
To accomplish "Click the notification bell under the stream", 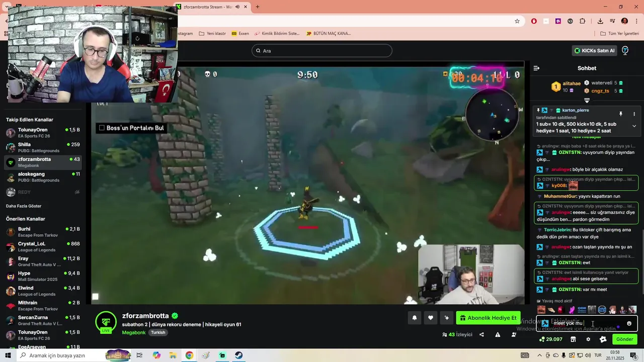I will tap(415, 318).
